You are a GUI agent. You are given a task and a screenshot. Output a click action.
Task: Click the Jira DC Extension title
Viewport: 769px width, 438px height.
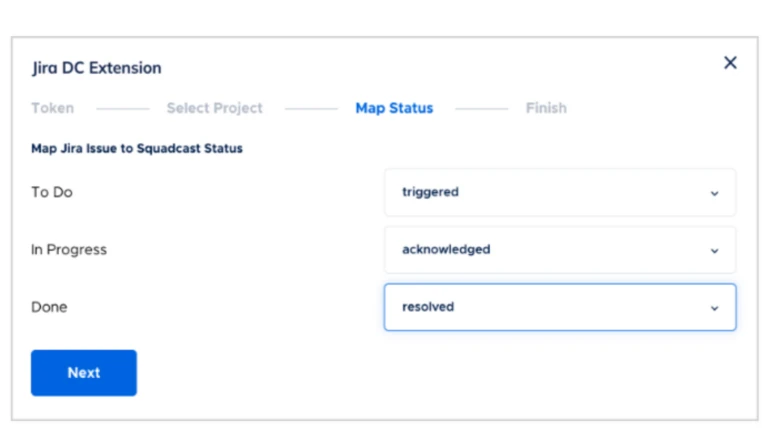point(96,68)
